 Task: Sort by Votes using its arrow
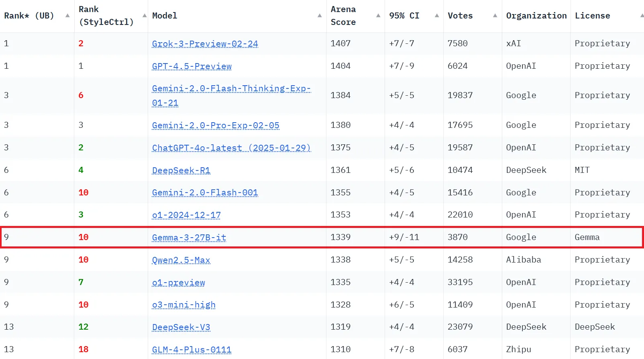[x=495, y=16]
